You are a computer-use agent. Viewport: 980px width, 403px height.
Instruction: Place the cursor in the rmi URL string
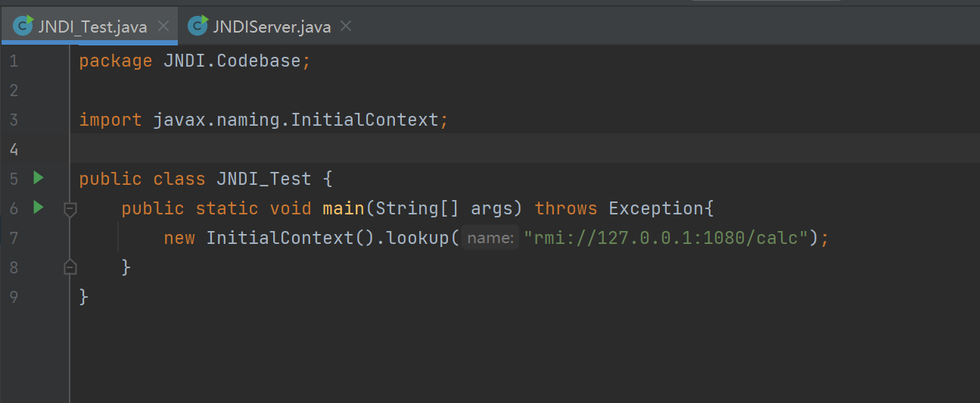tap(666, 238)
